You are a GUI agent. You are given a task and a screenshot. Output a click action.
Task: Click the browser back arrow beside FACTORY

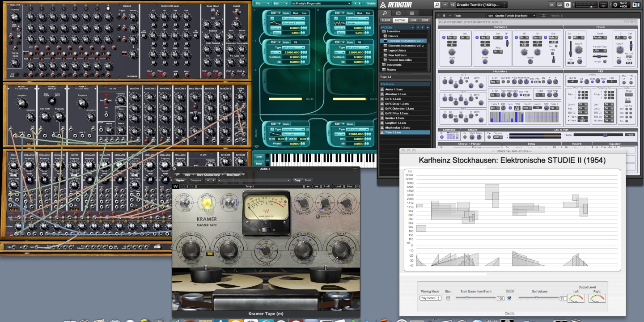tap(418, 27)
